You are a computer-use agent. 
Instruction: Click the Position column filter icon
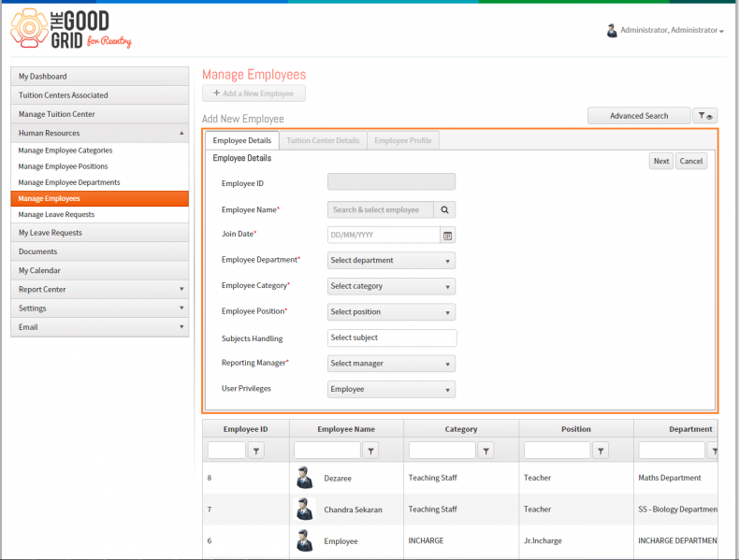[x=601, y=451]
